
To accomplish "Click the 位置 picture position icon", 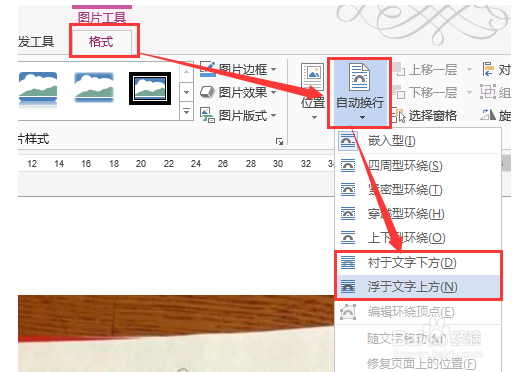I will click(x=312, y=77).
